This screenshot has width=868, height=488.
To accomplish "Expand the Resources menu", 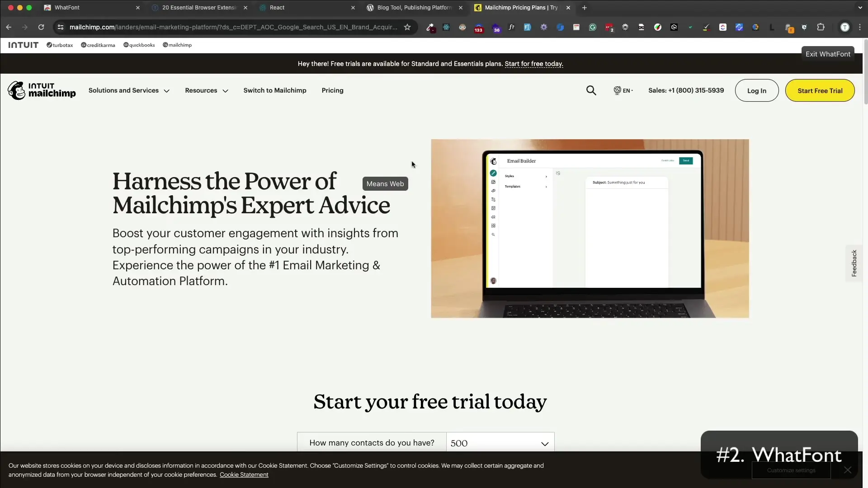I will pyautogui.click(x=207, y=90).
